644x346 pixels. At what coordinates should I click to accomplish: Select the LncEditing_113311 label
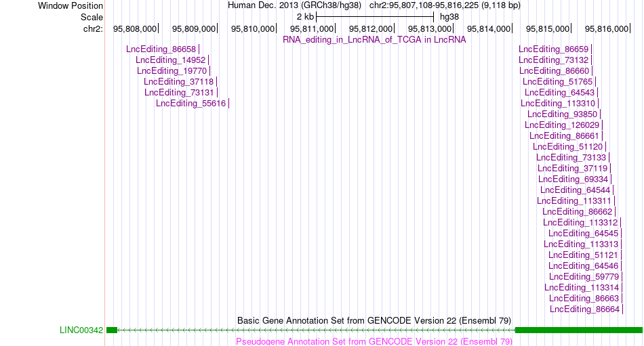(x=575, y=201)
